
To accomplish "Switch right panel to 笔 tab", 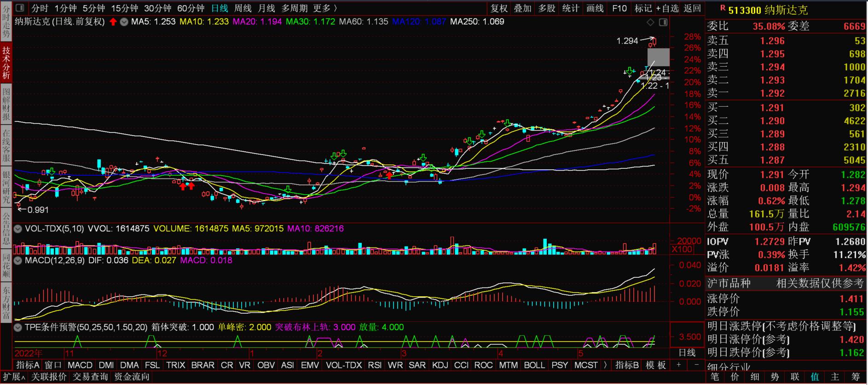I will [x=715, y=377].
